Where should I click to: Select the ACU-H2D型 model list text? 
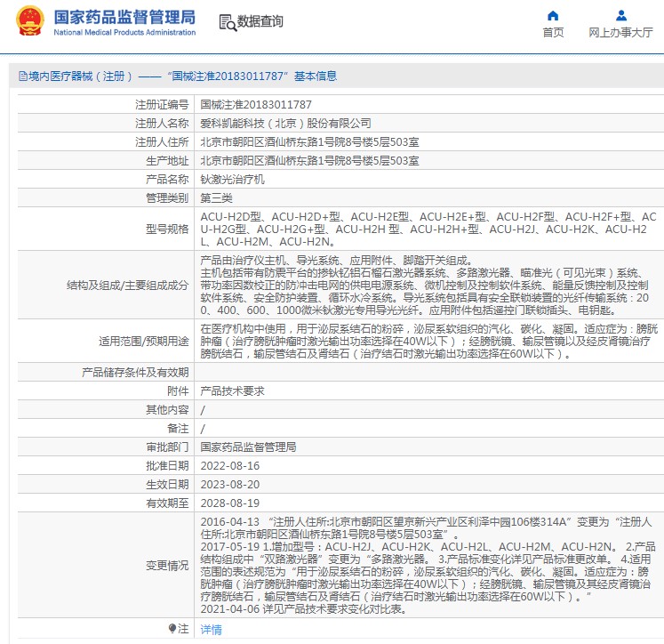coord(428,229)
